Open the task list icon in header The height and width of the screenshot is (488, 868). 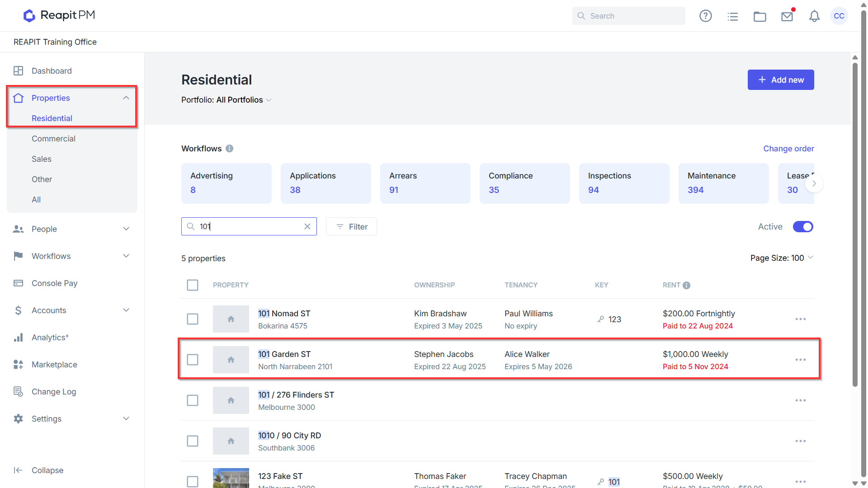[x=732, y=16]
